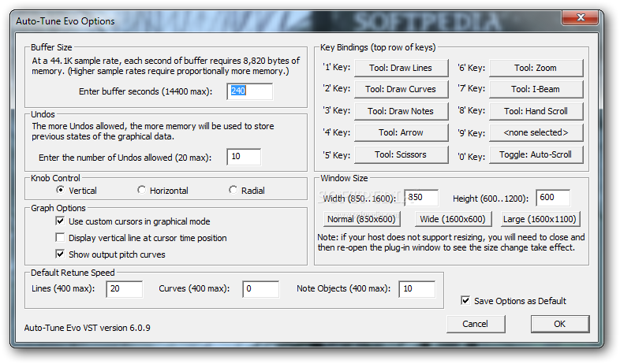Click the buffer seconds input field
620x364 pixels.
250,91
